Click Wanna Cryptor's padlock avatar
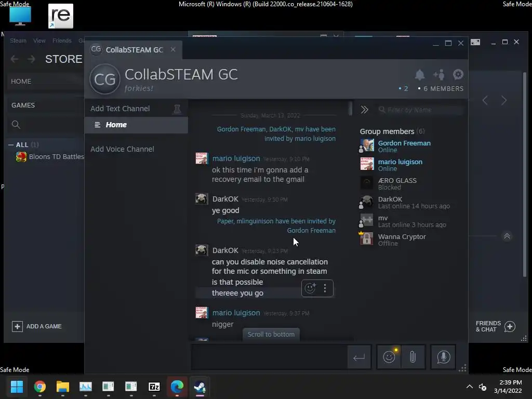 (x=367, y=239)
